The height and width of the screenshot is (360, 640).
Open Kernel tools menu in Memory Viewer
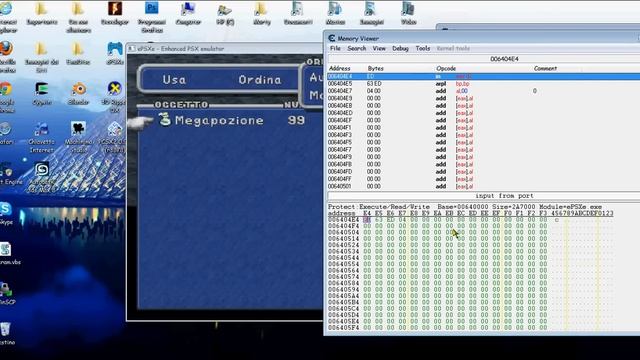click(453, 48)
